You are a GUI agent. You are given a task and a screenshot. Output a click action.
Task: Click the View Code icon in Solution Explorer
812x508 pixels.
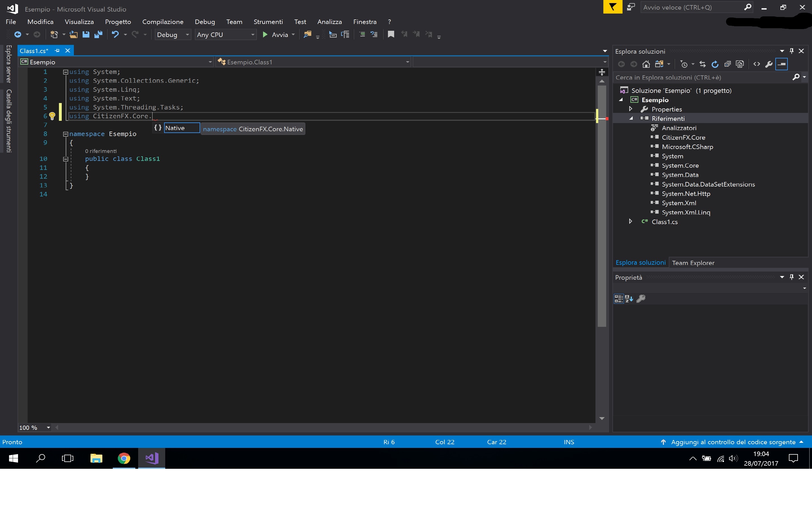point(757,64)
